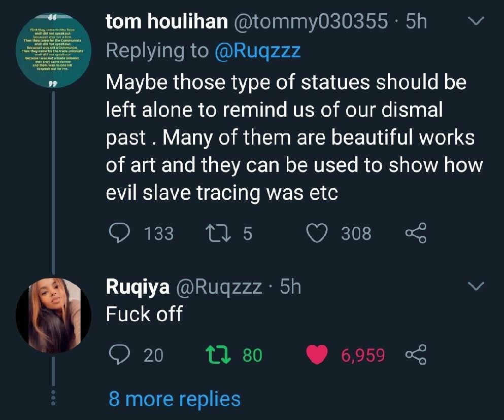Open options chevron on Ruqiya's tweet
This screenshot has width=504, height=420.
(x=475, y=287)
